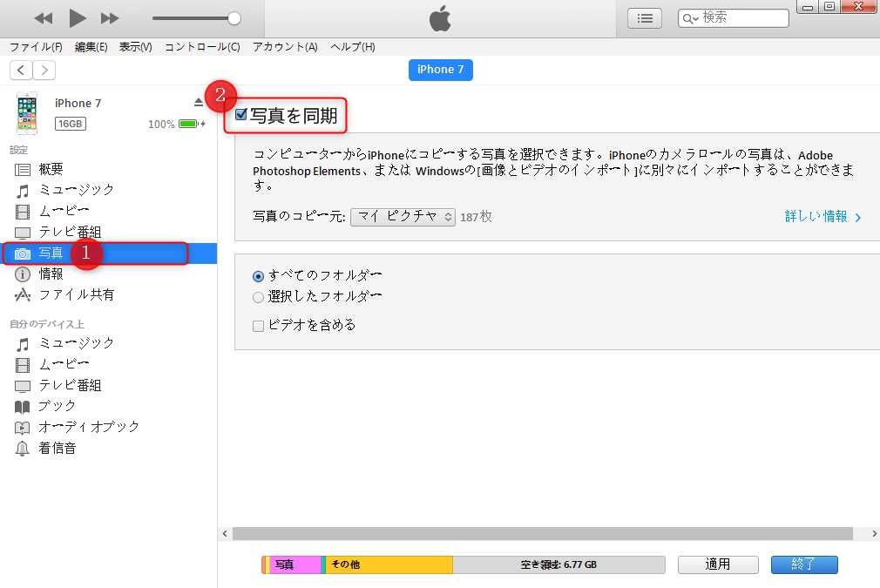This screenshot has width=880, height=588.
Task: Click the rewind (previous track) icon
Action: click(44, 18)
